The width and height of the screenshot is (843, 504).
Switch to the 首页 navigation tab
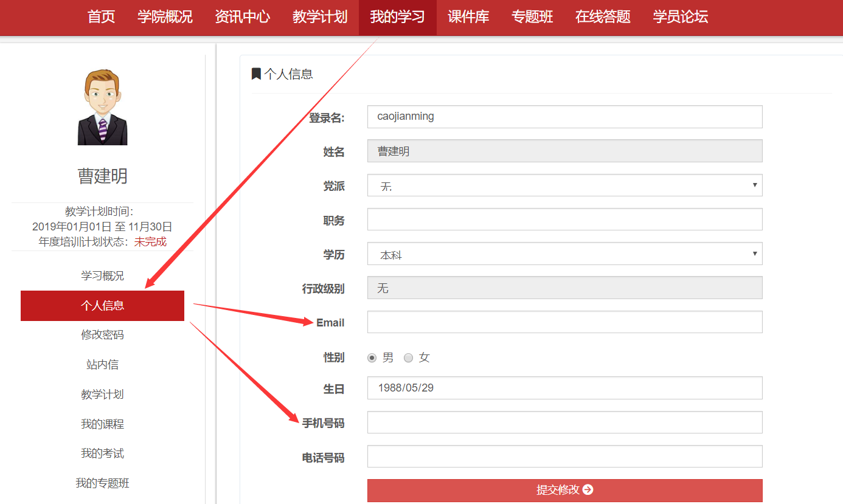tap(100, 18)
